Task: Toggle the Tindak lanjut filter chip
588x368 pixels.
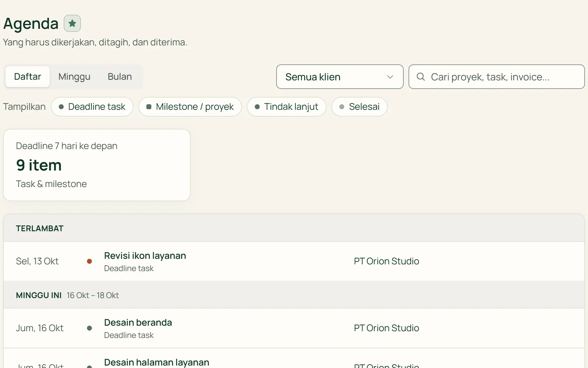Action: tap(287, 107)
